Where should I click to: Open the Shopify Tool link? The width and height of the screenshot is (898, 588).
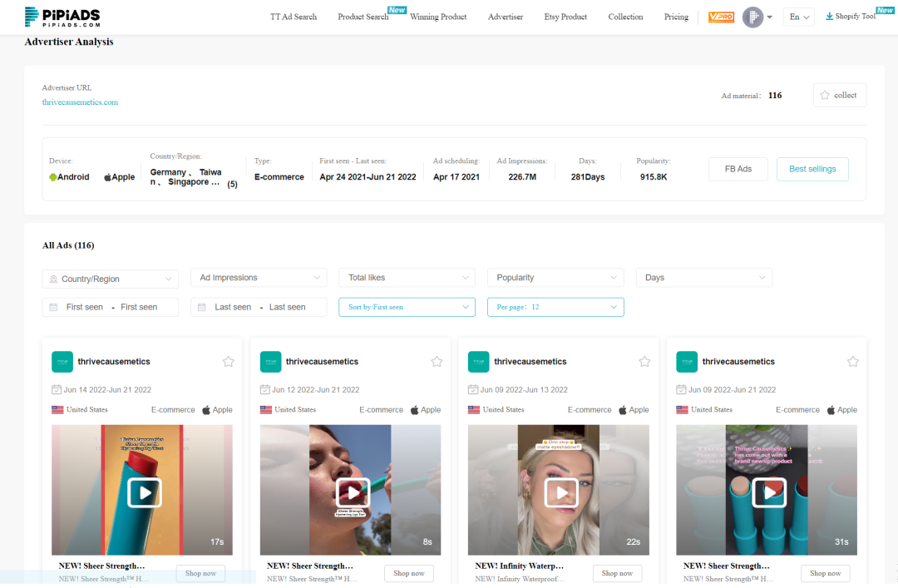(x=855, y=16)
